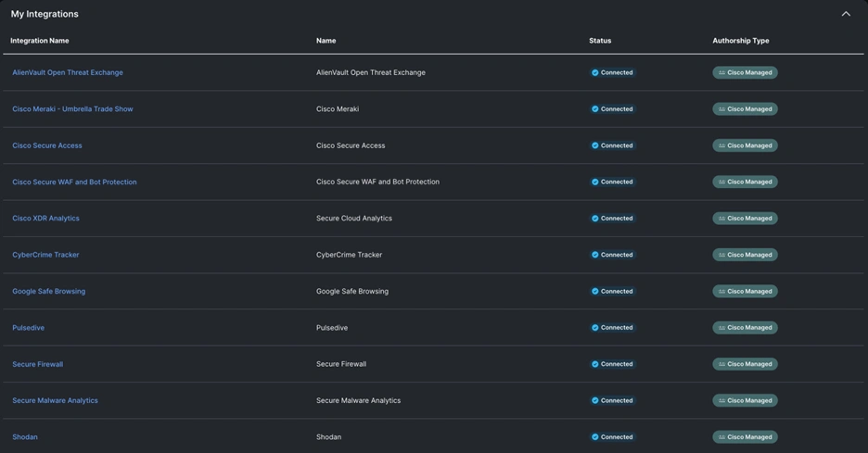Viewport: 868px width, 453px height.
Task: Collapse the My Integrations panel
Action: click(845, 14)
